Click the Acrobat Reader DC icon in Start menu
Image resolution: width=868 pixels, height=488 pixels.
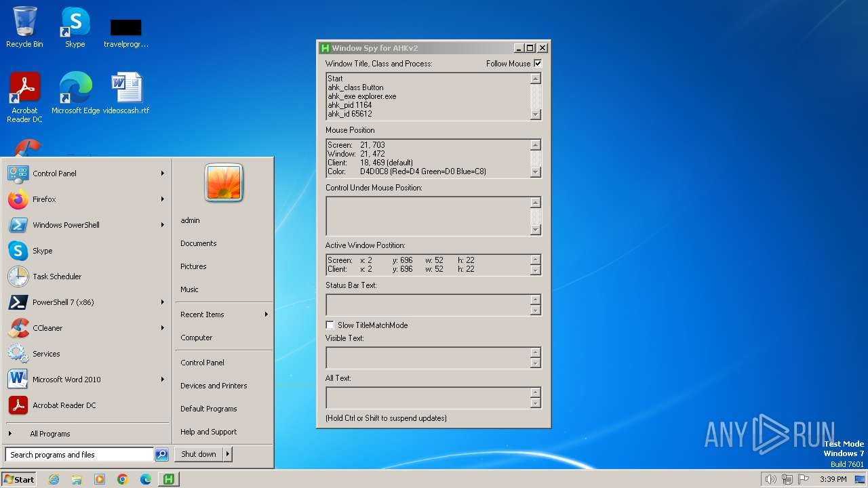tap(18, 405)
